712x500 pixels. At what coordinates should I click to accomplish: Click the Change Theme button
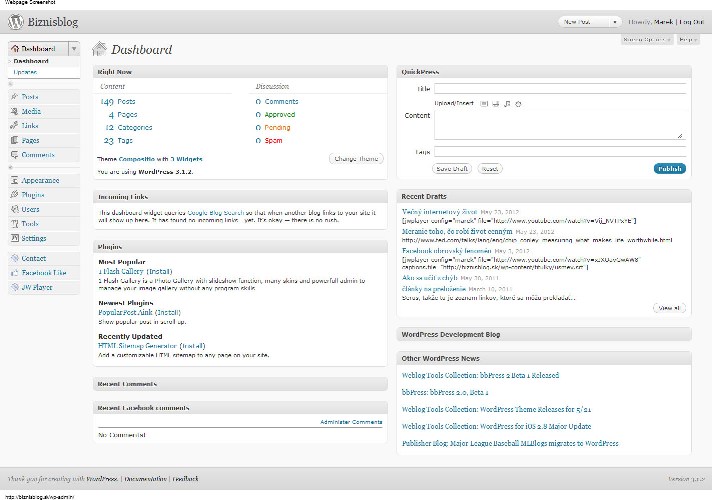click(356, 158)
